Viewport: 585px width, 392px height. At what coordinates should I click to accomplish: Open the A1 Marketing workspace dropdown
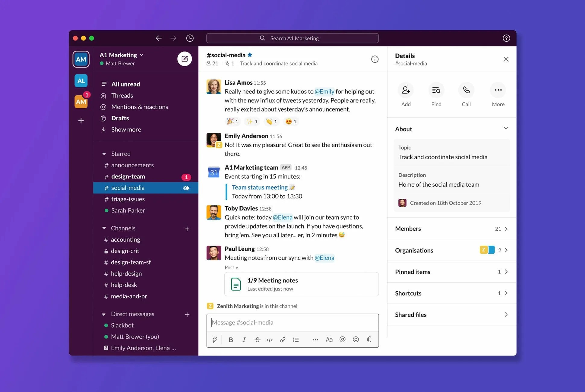(x=121, y=55)
